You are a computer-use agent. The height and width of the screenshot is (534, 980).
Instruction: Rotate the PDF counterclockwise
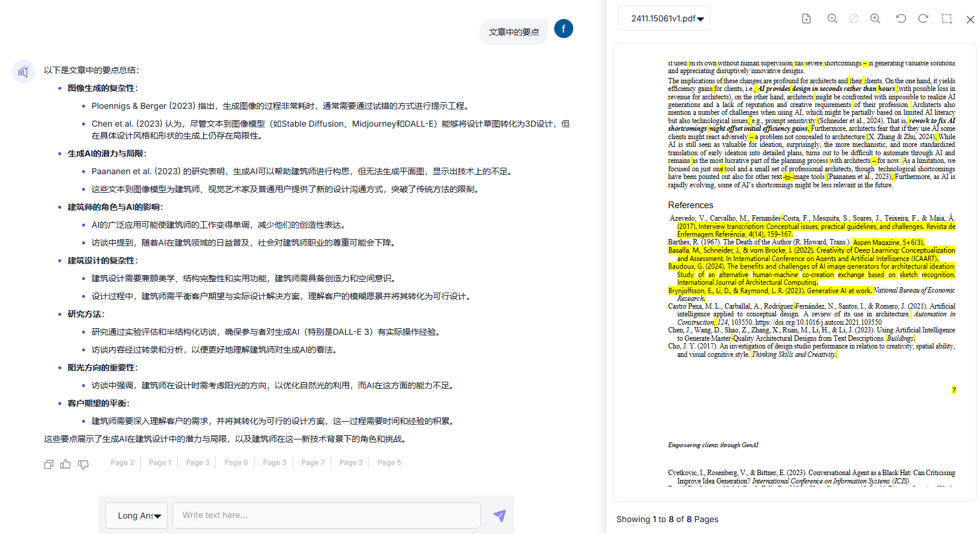tap(901, 18)
